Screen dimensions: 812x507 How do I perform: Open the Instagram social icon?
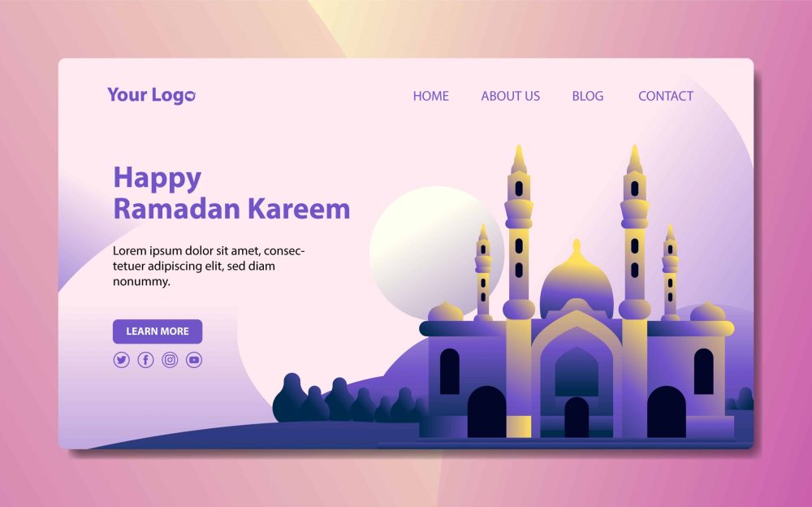pyautogui.click(x=170, y=360)
